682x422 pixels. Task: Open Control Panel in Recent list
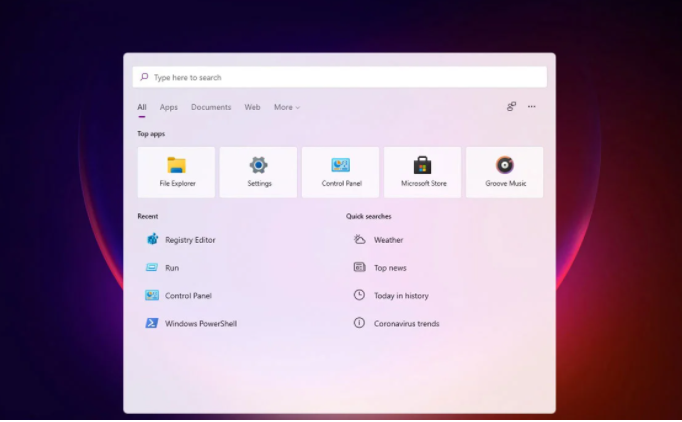pos(187,296)
